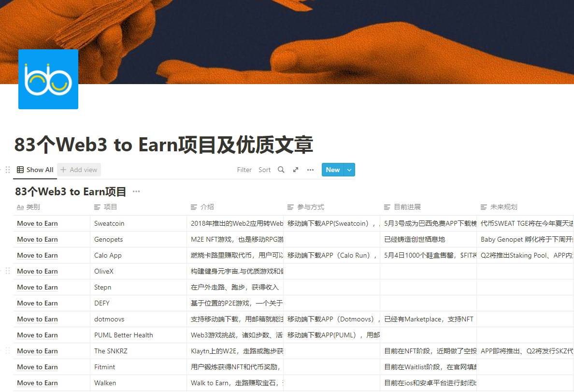Select the OliveX project cell

point(138,271)
